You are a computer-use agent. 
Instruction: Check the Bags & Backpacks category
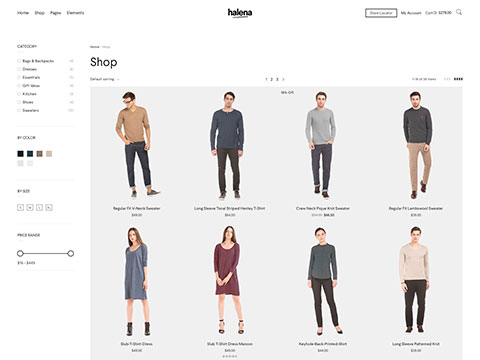[19, 61]
